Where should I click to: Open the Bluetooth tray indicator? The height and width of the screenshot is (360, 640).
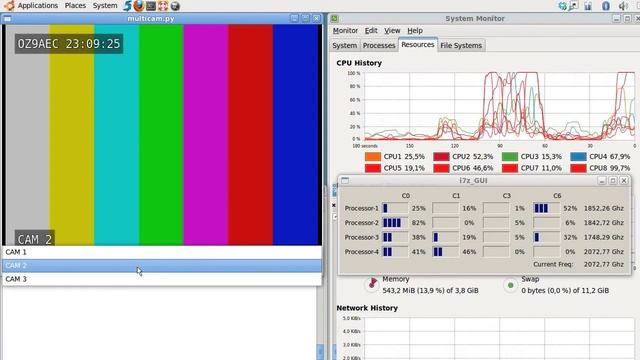(606, 6)
